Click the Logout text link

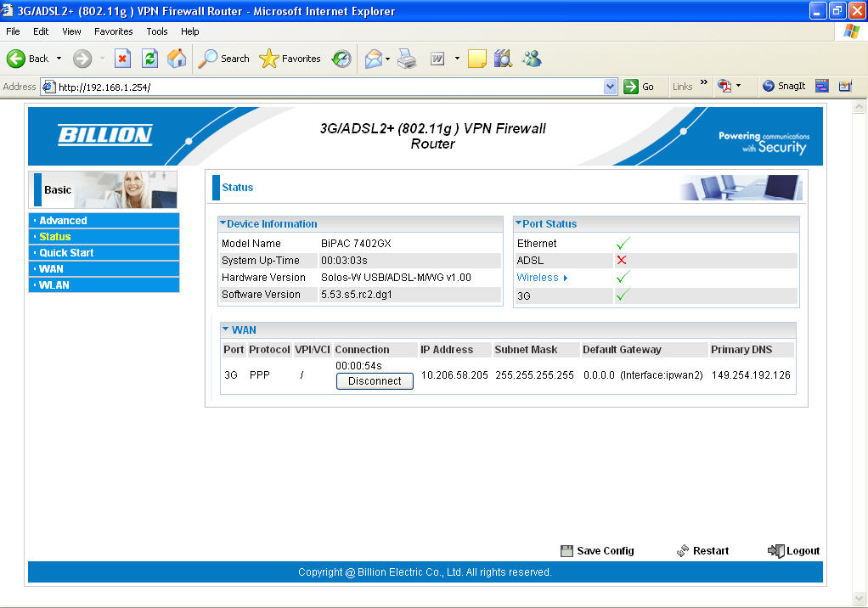(x=803, y=551)
